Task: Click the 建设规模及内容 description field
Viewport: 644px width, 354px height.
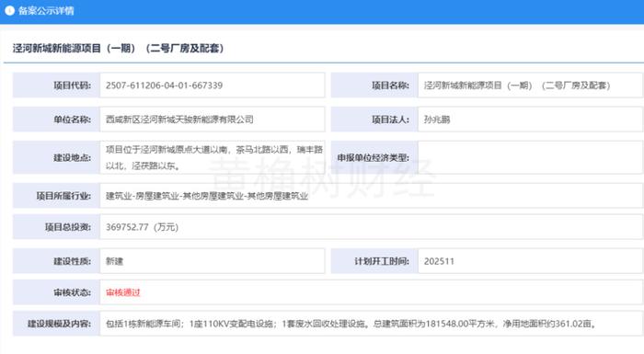Action: (x=372, y=324)
